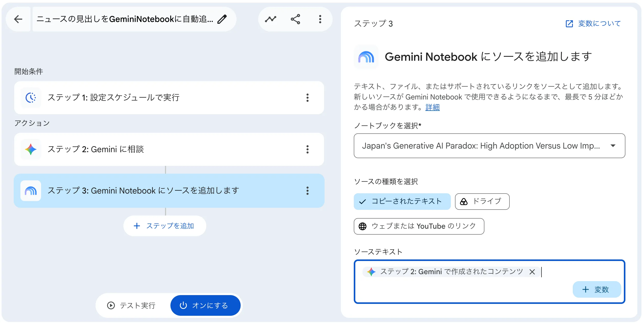644x323 pixels.
Task: Click the external-link icon beside 変数について
Action: (569, 24)
